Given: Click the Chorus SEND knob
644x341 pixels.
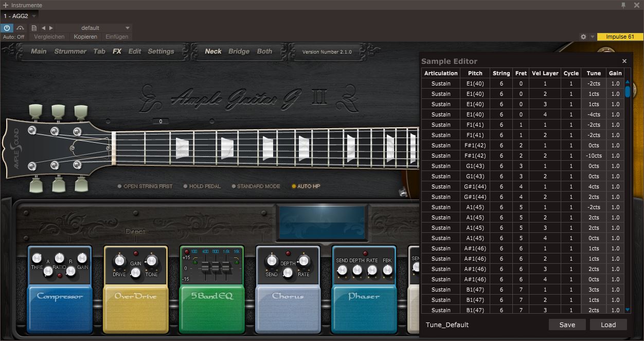Looking at the screenshot, I should [272, 261].
